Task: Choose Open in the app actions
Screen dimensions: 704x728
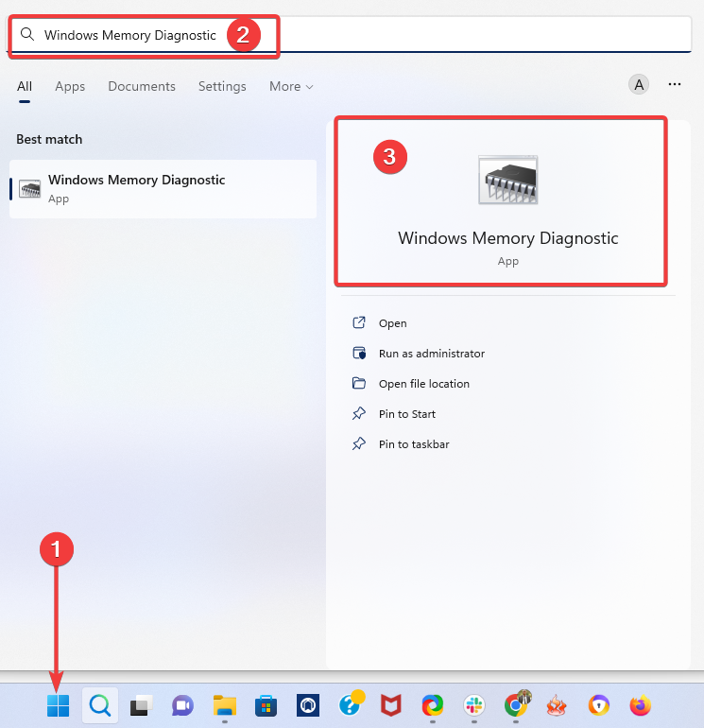Action: coord(392,323)
